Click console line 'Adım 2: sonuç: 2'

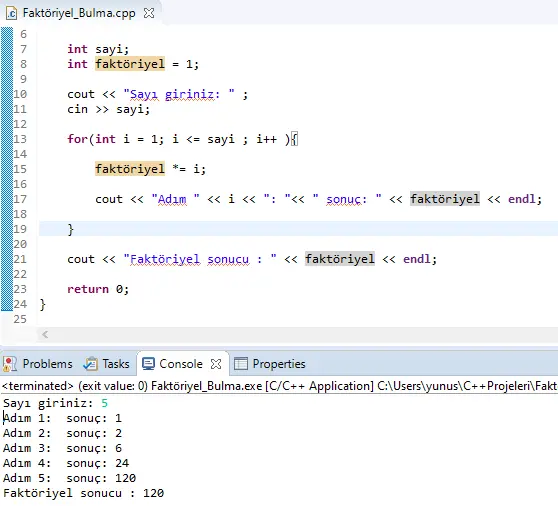point(62,433)
